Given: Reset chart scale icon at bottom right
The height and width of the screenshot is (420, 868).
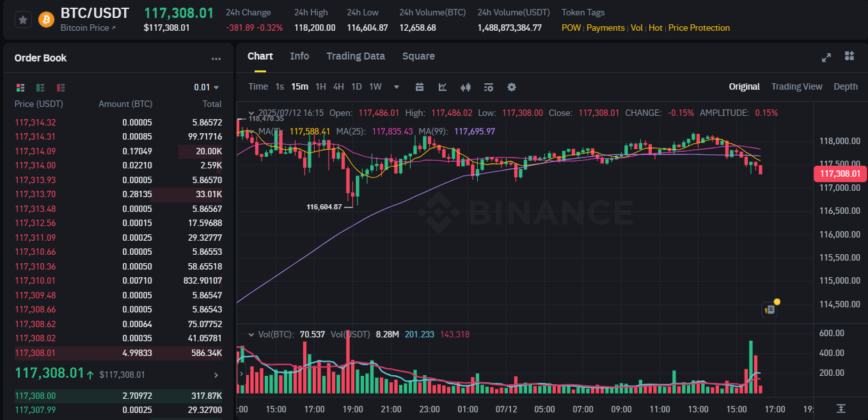Looking at the screenshot, I should (840, 408).
